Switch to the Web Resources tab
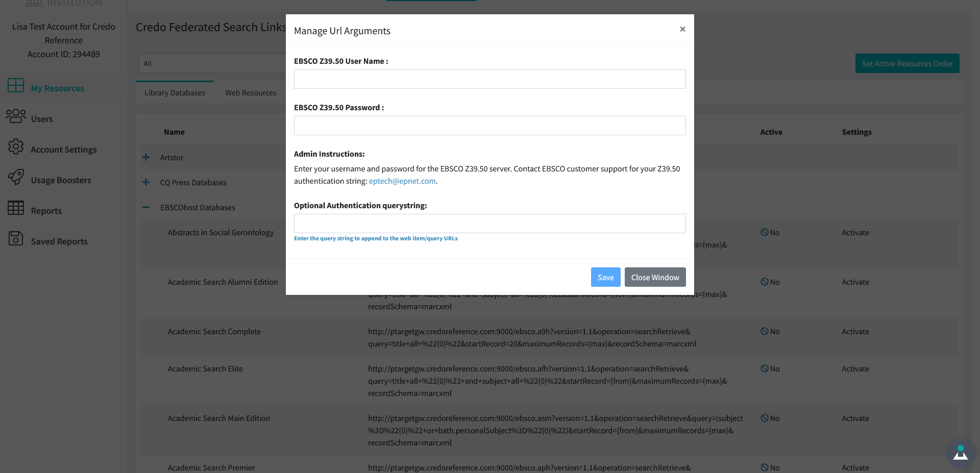The width and height of the screenshot is (980, 473). (251, 93)
